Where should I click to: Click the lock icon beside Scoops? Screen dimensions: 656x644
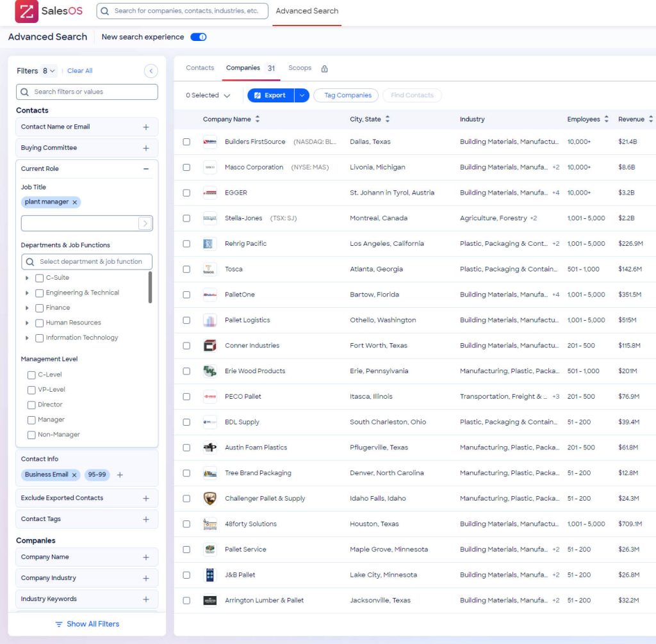324,68
